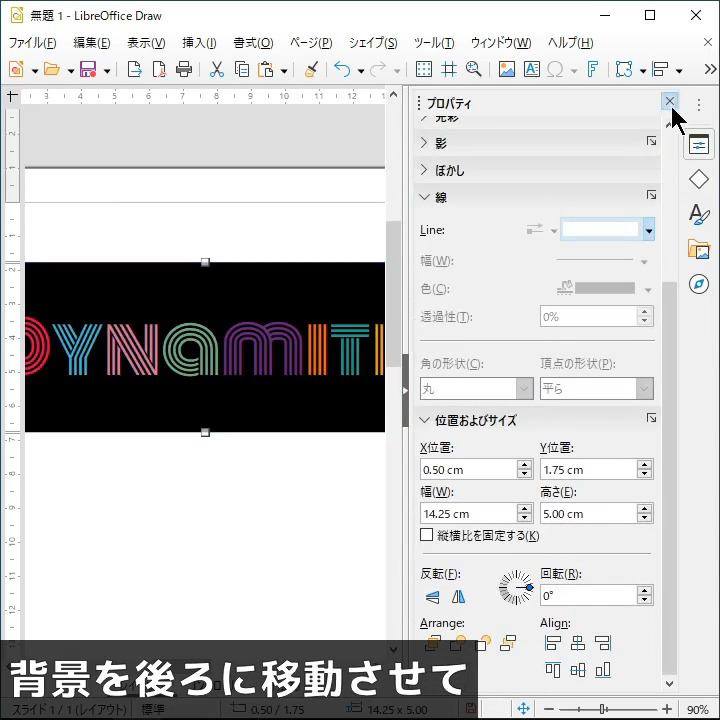This screenshot has height=720, width=720.
Task: Click the Save document icon
Action: pyautogui.click(x=88, y=69)
